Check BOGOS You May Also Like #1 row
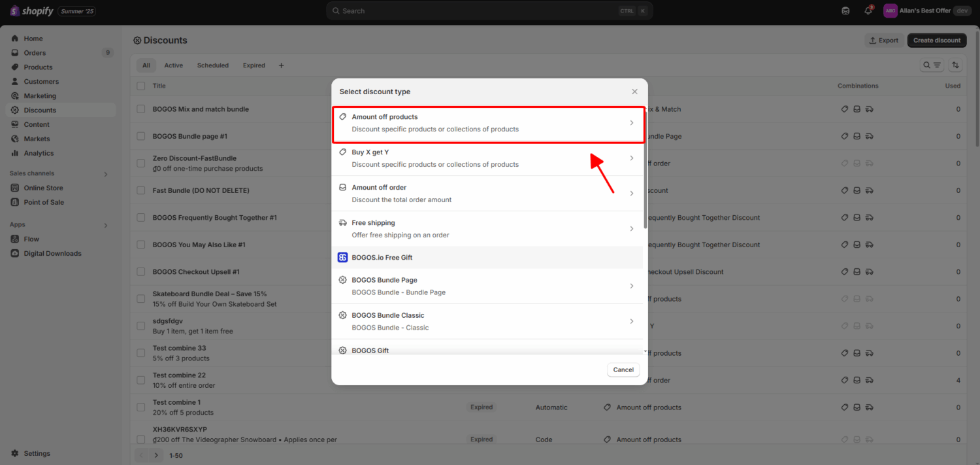 [x=141, y=245]
